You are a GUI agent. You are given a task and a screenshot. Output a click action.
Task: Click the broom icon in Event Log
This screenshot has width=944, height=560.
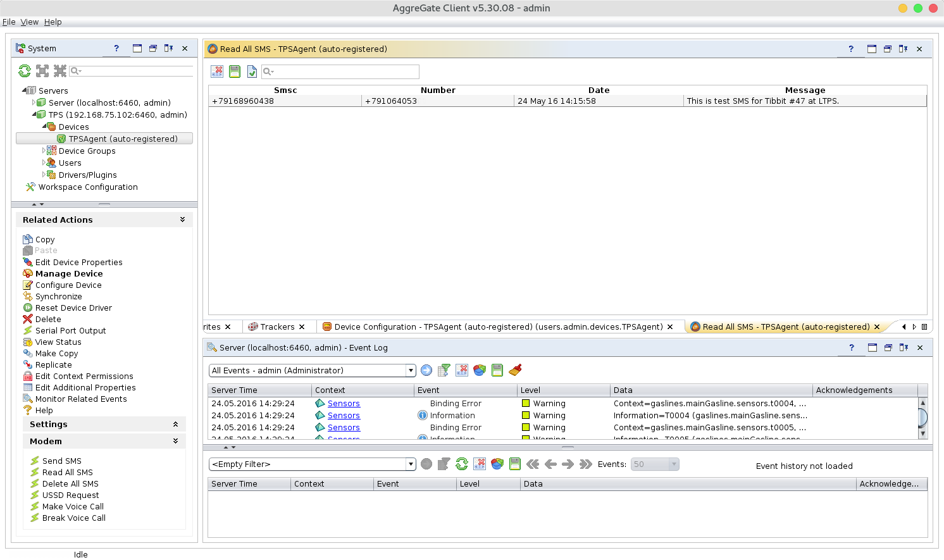[515, 370]
